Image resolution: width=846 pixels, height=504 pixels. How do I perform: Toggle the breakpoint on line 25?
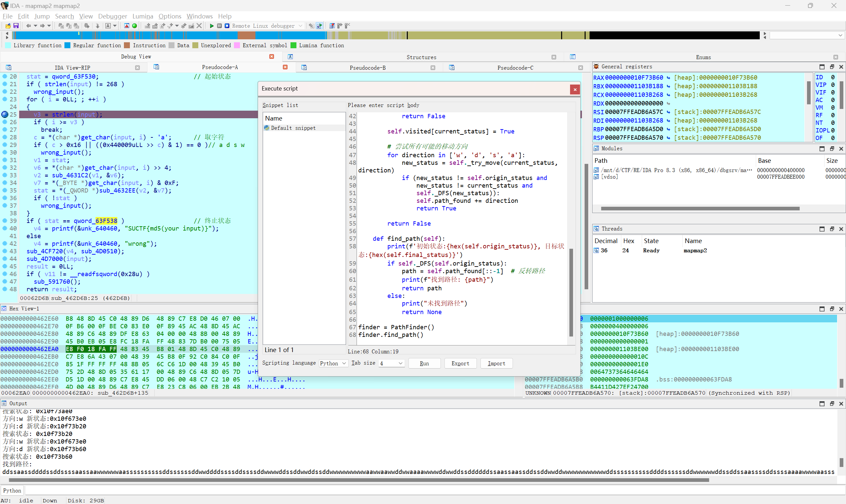point(5,115)
